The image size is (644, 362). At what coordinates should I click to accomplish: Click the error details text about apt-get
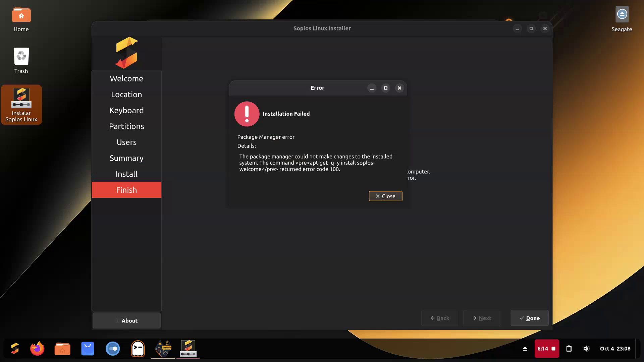pyautogui.click(x=316, y=163)
